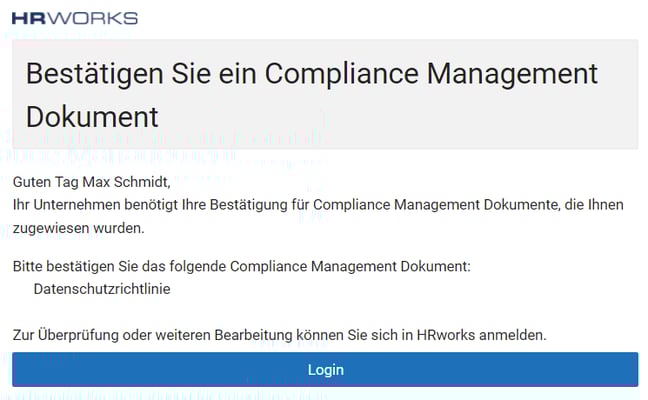Click the name 'Max Schmidt' in the greeting
The width and height of the screenshot is (648, 400).
click(x=125, y=182)
